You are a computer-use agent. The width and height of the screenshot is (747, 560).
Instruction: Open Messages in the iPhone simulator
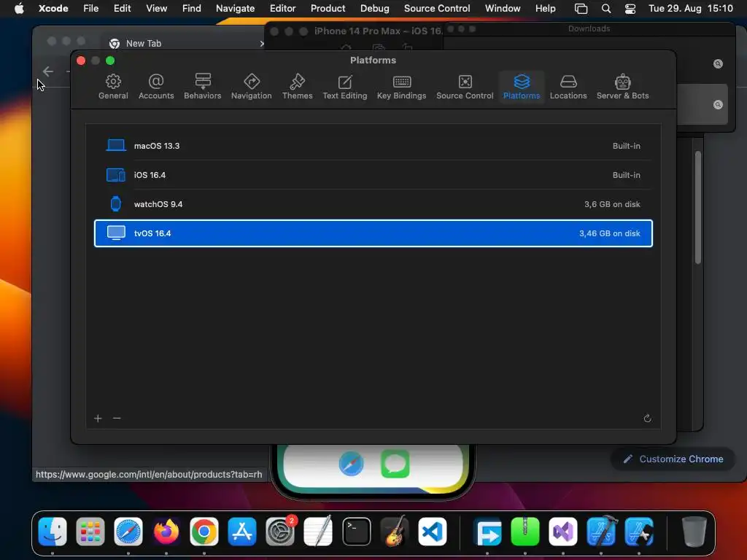[x=395, y=463]
